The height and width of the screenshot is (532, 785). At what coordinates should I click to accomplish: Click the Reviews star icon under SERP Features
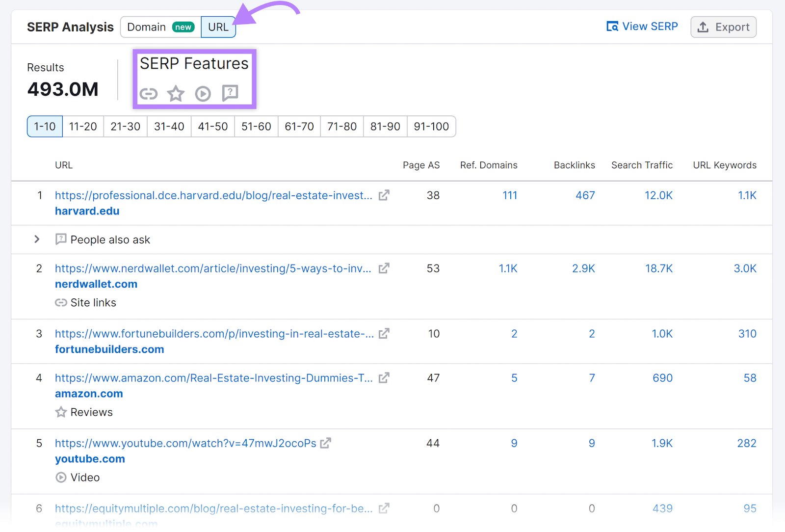pos(176,93)
